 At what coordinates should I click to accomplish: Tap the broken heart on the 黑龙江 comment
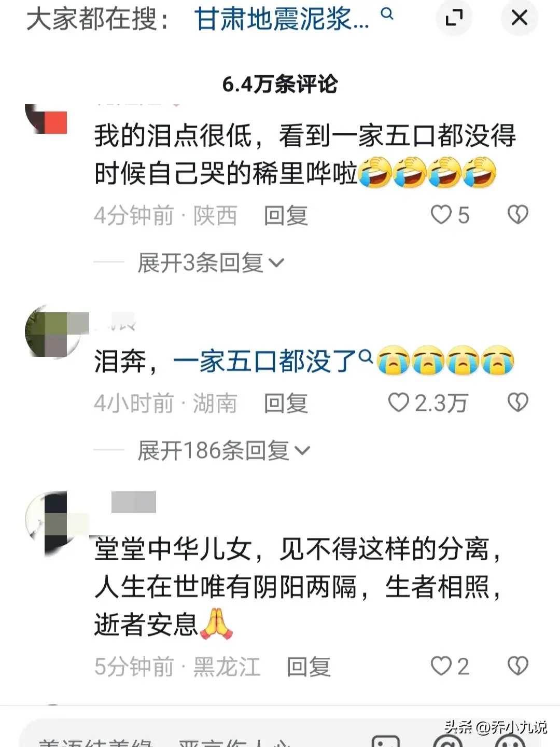pyautogui.click(x=517, y=666)
